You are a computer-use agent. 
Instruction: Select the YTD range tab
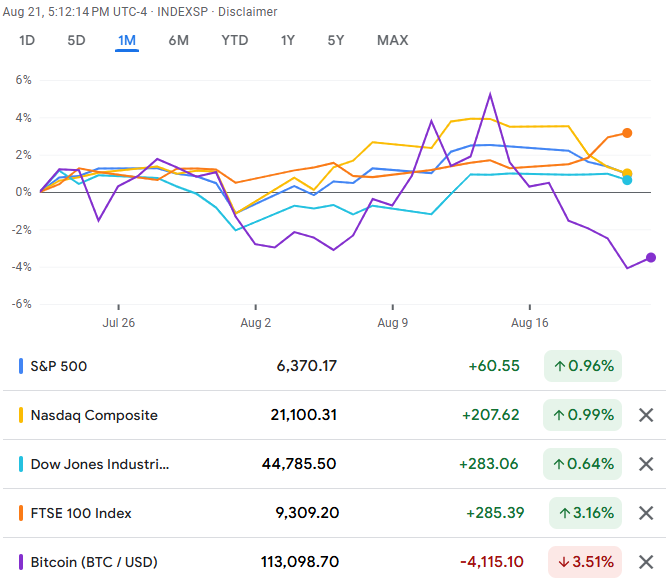point(234,40)
